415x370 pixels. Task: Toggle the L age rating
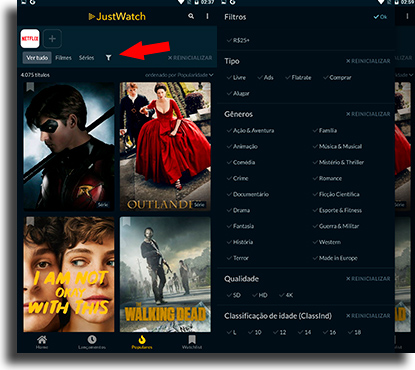pyautogui.click(x=232, y=332)
